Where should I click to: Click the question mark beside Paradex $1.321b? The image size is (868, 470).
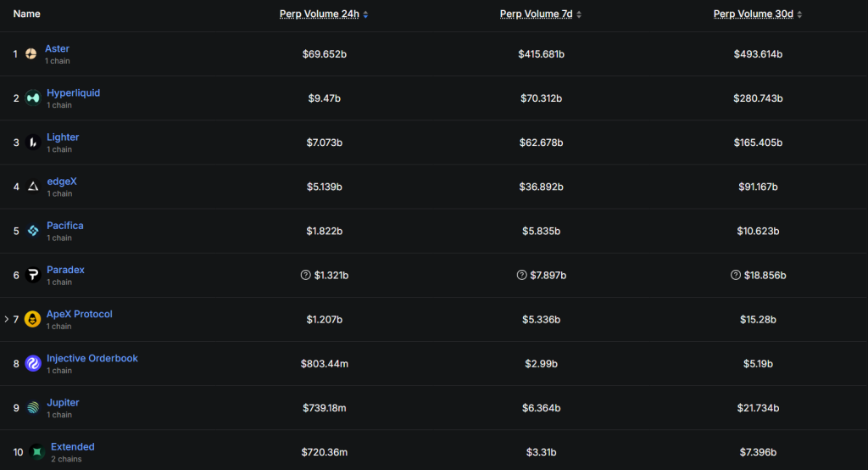[306, 275]
